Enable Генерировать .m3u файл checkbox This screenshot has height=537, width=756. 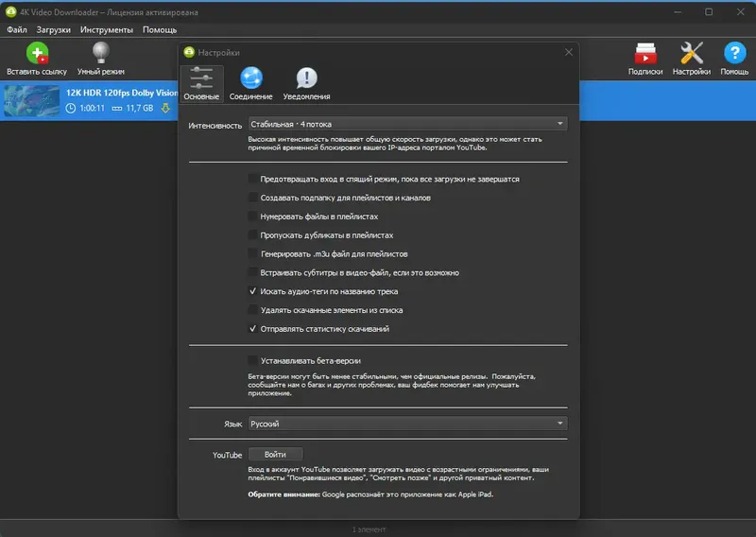(x=252, y=253)
